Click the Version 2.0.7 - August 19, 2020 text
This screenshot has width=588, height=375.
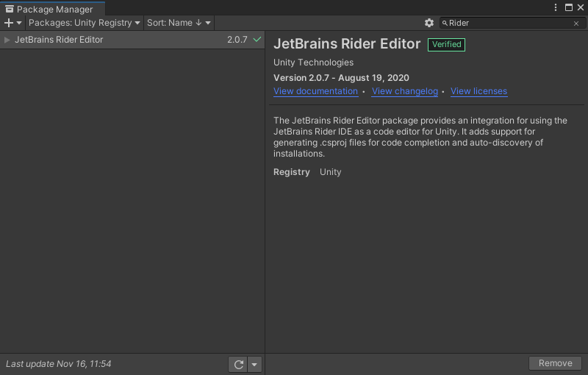click(341, 78)
